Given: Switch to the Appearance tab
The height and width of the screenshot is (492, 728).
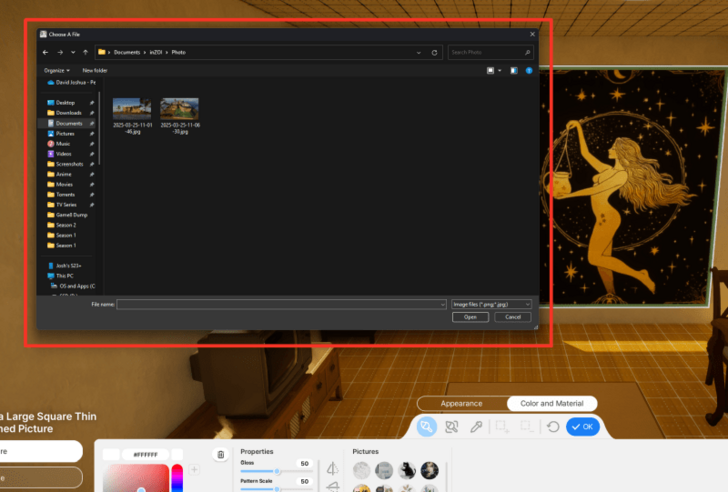Looking at the screenshot, I should point(462,403).
